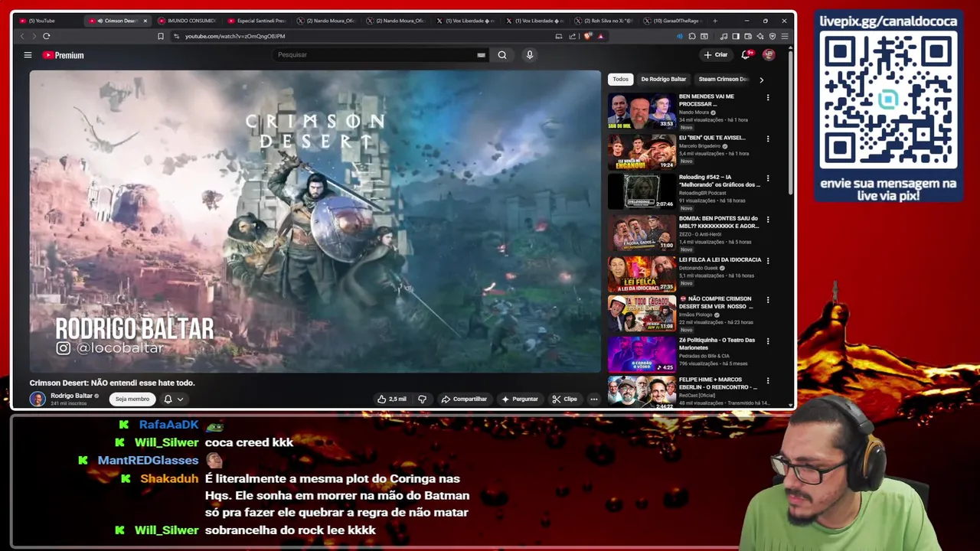
Task: Select the Todos filter chip
Action: [x=620, y=79]
